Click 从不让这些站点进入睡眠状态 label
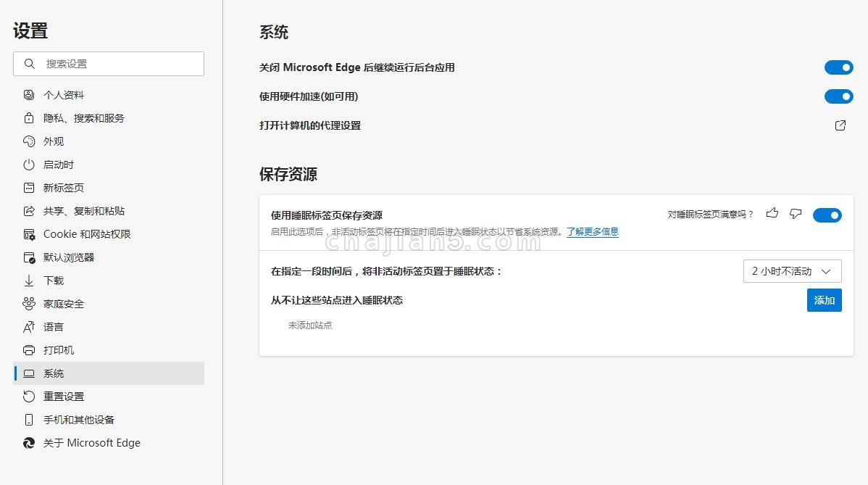Image resolution: width=868 pixels, height=485 pixels. tap(337, 300)
